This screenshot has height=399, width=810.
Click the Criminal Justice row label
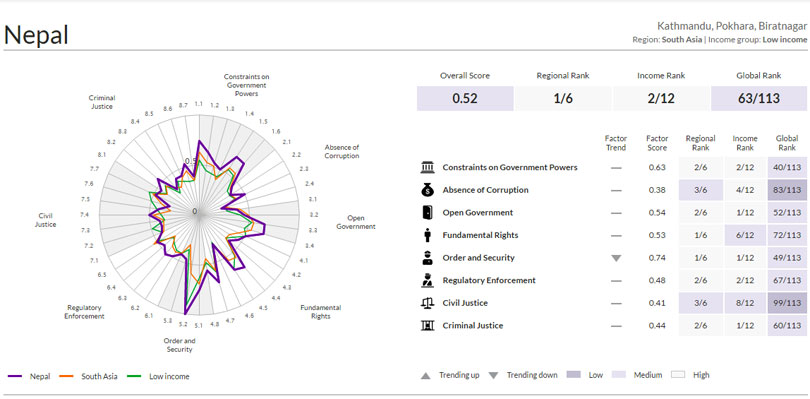[473, 326]
